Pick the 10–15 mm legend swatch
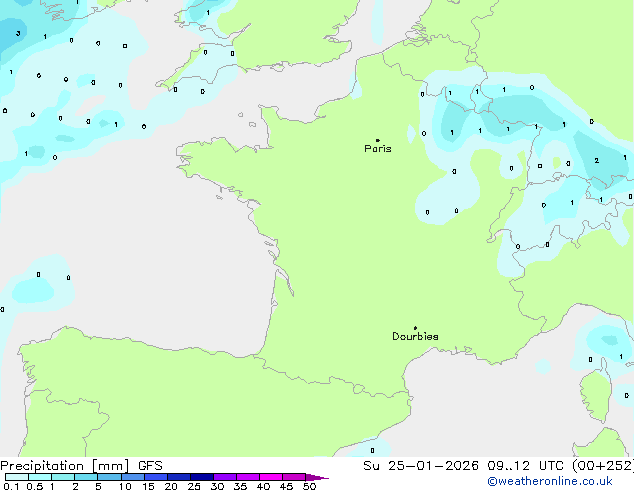Viewport: 634px width, 490px height. 132,477
